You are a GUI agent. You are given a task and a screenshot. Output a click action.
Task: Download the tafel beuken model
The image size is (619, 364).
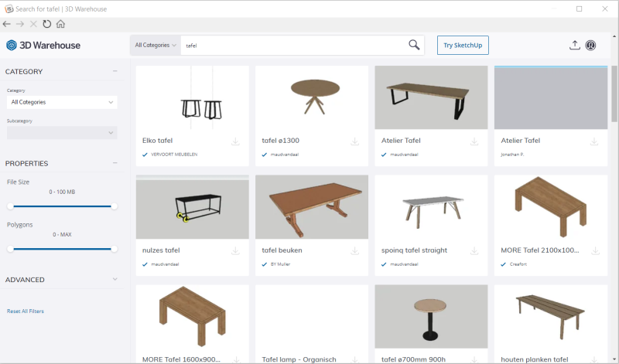[x=354, y=251]
